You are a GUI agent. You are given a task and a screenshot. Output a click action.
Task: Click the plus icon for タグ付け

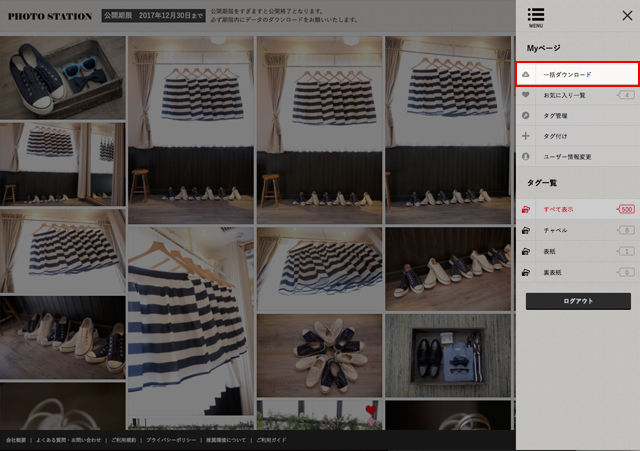526,136
